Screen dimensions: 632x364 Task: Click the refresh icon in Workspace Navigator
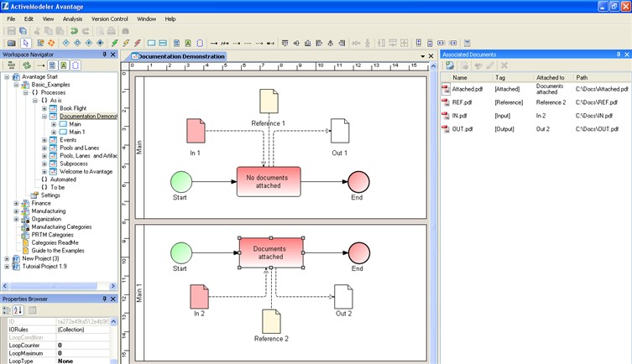(27, 65)
